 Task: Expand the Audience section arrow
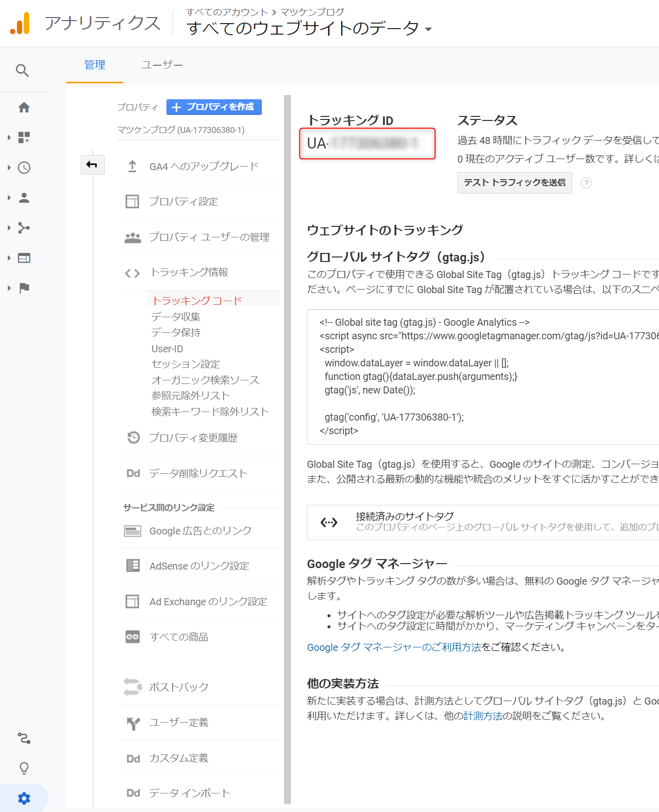9,198
